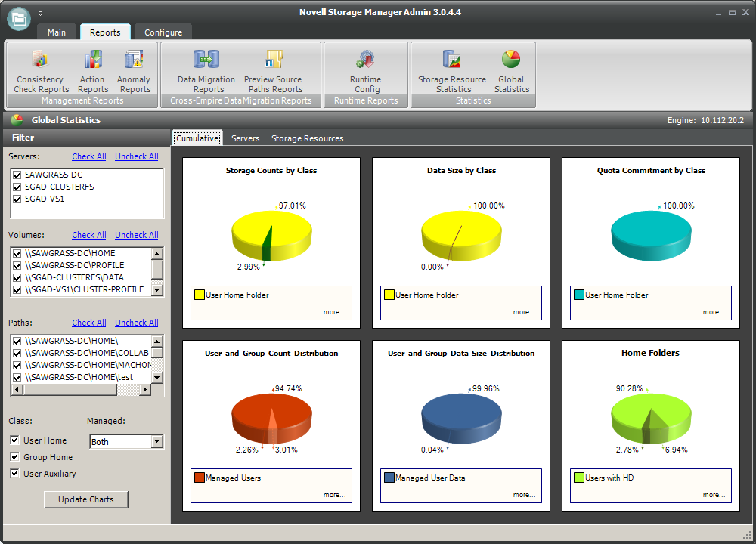756x544 pixels.
Task: Toggle SGAD-CLUSTERFS server checkbox
Action: [17, 187]
